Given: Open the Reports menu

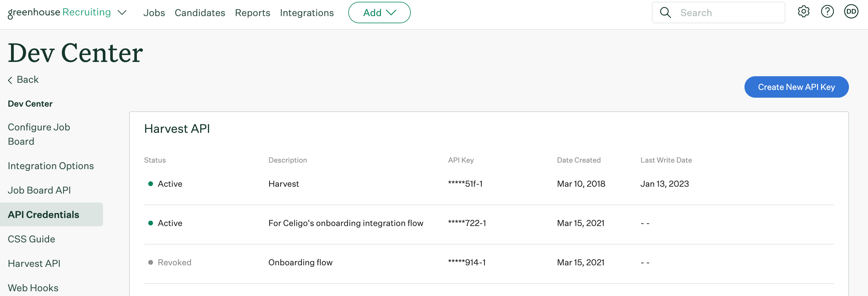Looking at the screenshot, I should point(252,13).
